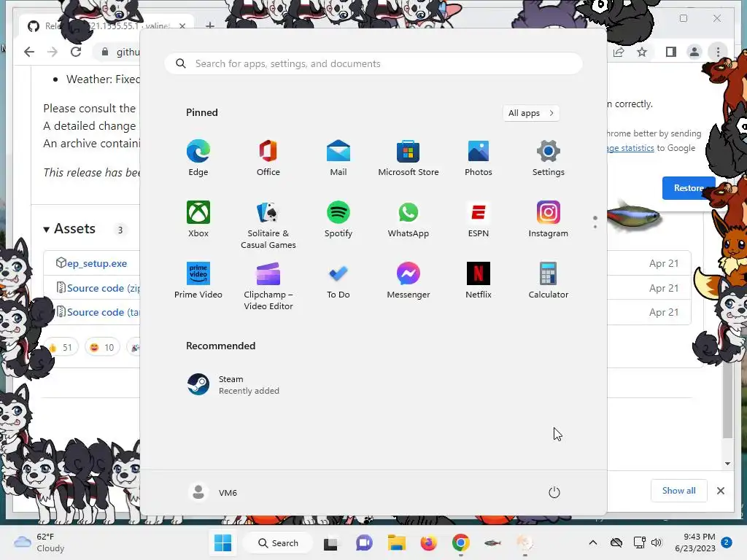Download ep_setup.exe asset
This screenshot has height=560, width=747.
coord(97,263)
